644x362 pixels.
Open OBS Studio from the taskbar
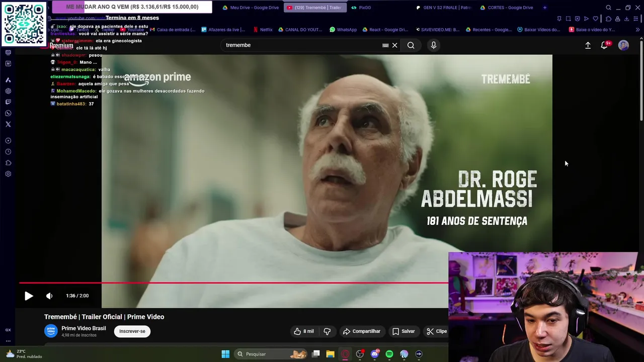click(360, 354)
